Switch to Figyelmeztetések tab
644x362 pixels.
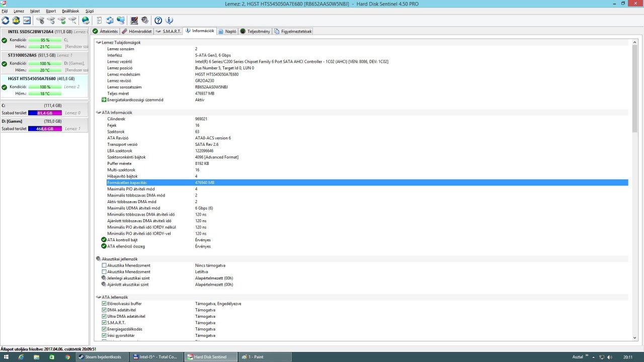[x=293, y=31]
